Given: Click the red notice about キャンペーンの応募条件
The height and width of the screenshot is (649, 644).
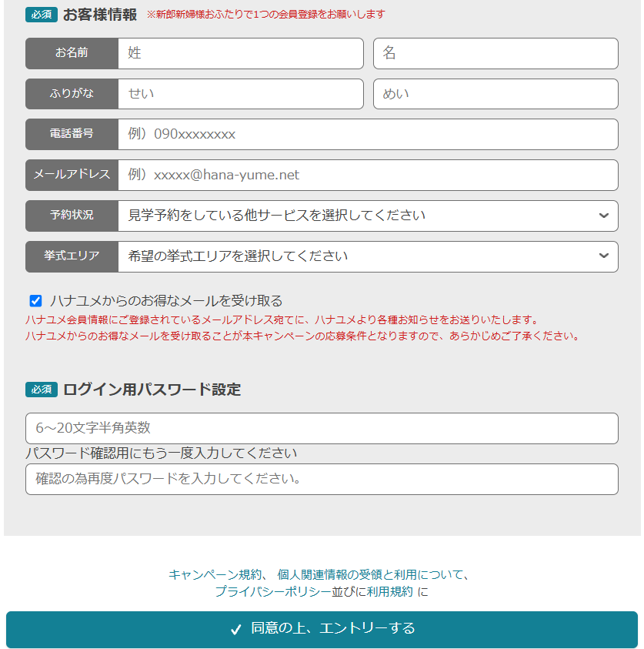Looking at the screenshot, I should [x=302, y=336].
